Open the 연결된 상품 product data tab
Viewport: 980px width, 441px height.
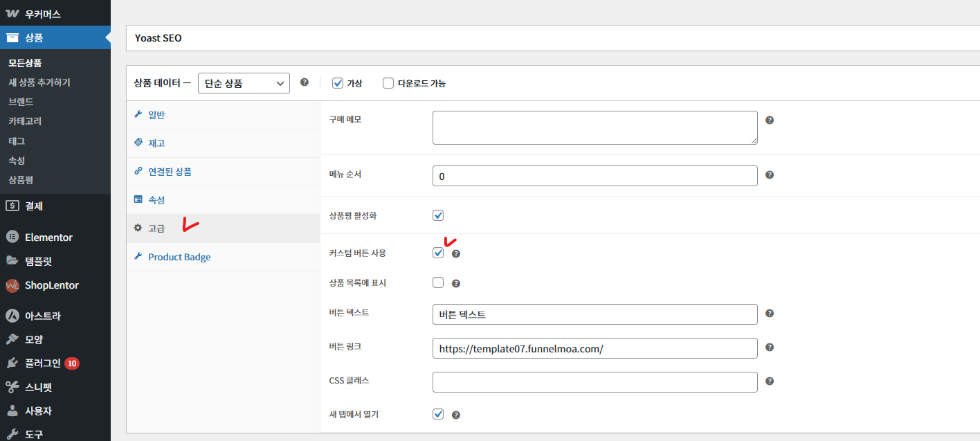tap(223, 172)
